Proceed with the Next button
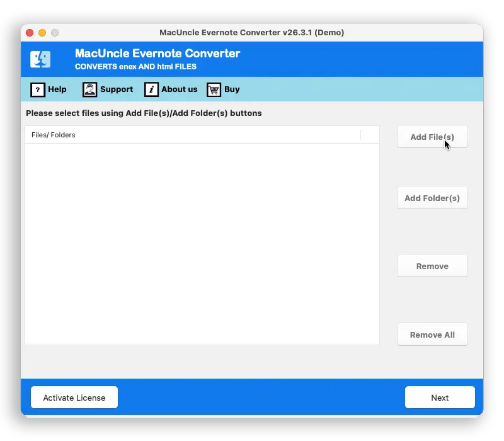The width and height of the screenshot is (504, 441). (x=440, y=398)
